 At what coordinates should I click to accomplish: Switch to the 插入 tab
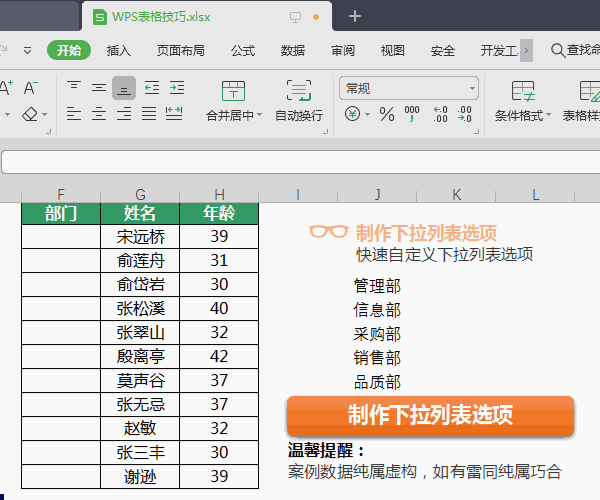click(x=119, y=50)
